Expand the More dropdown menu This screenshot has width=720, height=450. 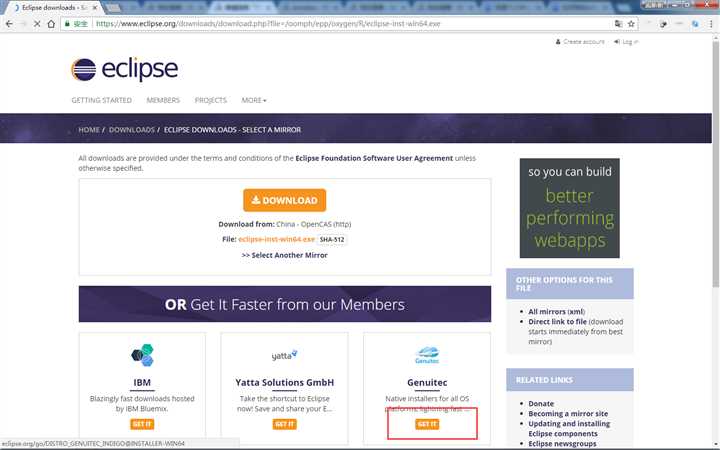point(254,100)
